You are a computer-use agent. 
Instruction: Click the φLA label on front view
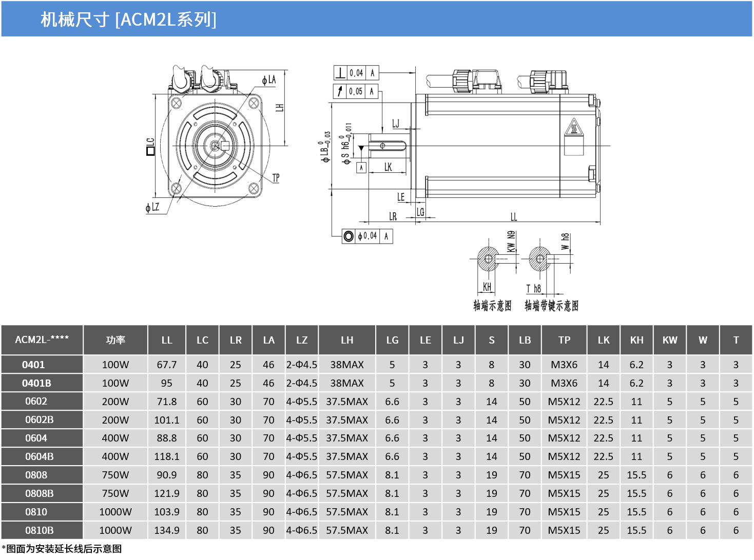268,80
